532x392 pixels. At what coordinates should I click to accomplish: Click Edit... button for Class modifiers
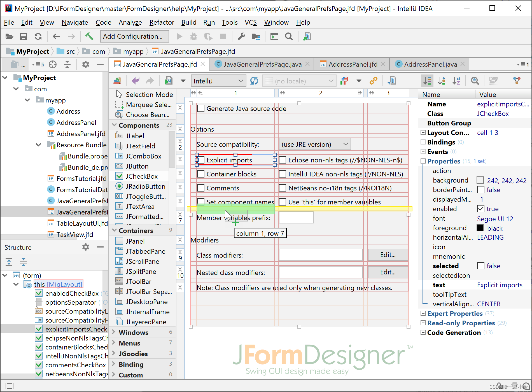[388, 255]
